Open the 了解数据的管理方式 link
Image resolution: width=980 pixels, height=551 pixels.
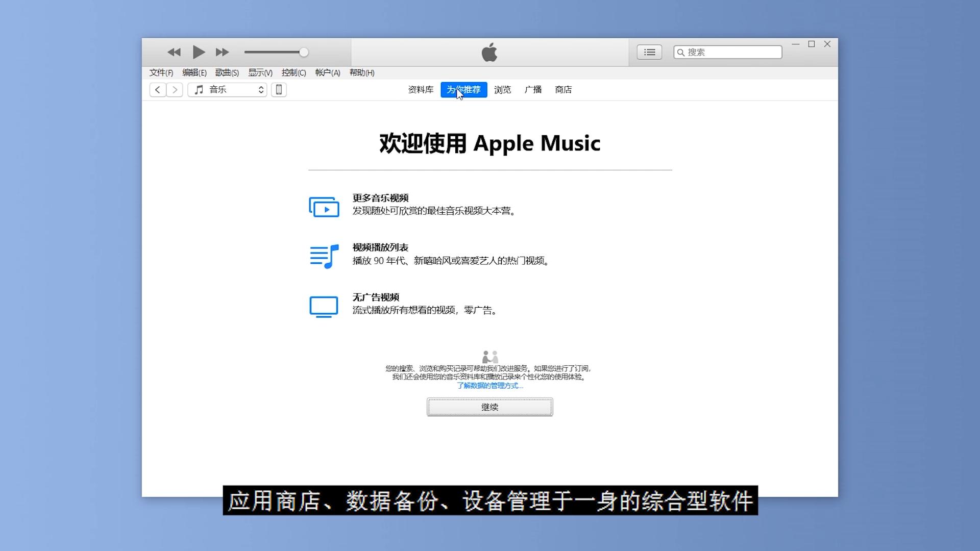coord(489,386)
